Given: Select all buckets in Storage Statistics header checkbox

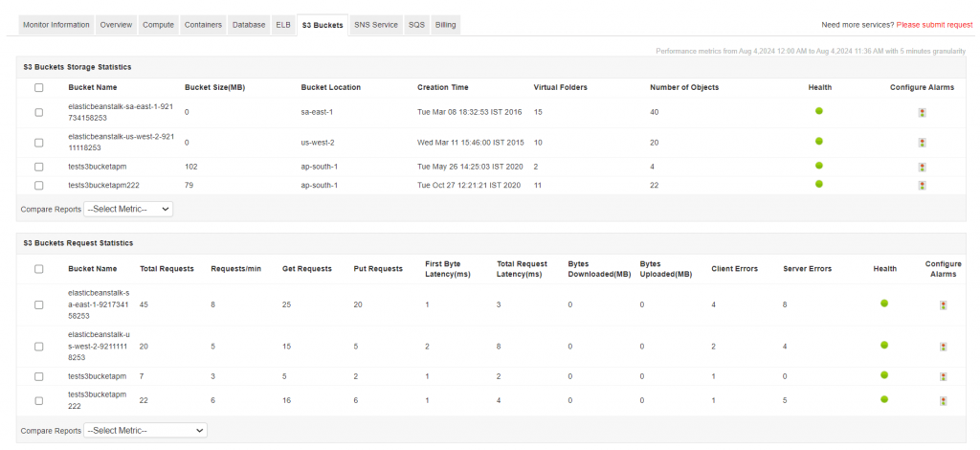Looking at the screenshot, I should click(39, 87).
